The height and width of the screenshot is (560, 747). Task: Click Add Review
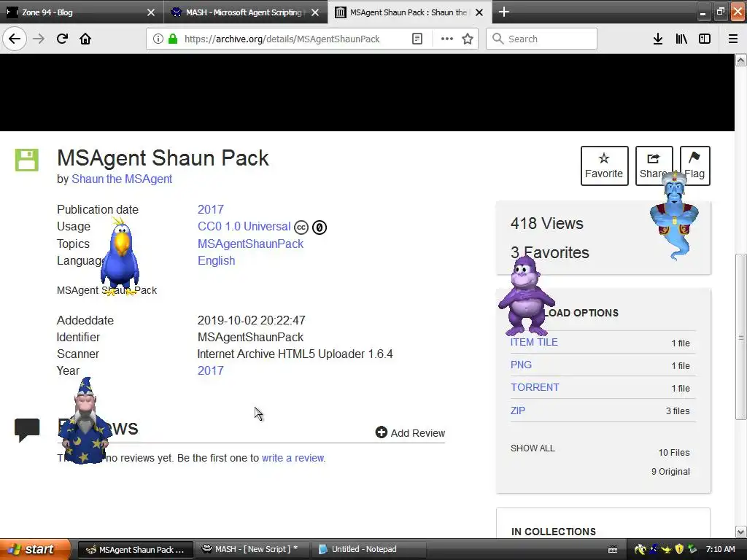pyautogui.click(x=410, y=433)
